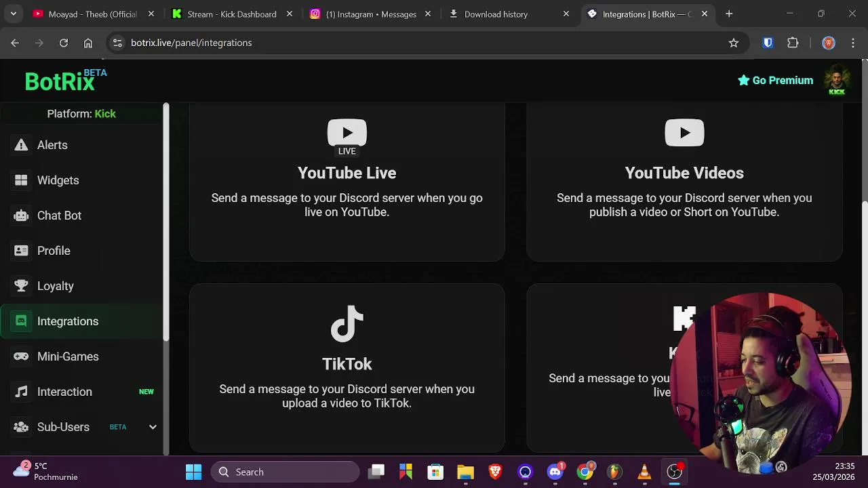Close the Download history tab
Image resolution: width=868 pixels, height=488 pixels.
[x=566, y=14]
